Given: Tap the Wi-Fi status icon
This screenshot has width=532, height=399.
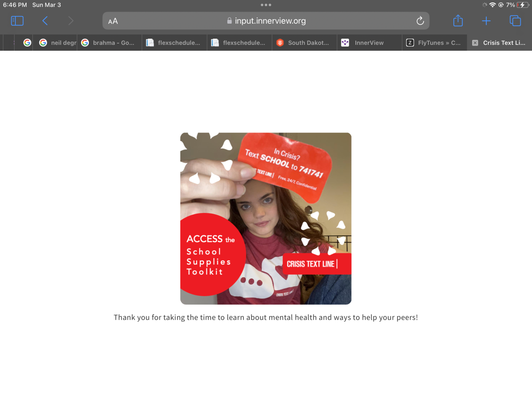Looking at the screenshot, I should click(493, 5).
